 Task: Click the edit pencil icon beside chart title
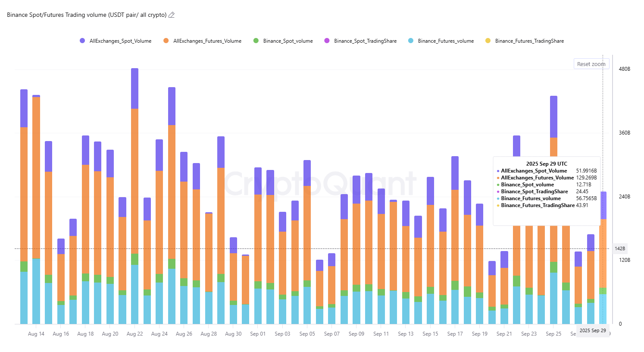point(172,15)
